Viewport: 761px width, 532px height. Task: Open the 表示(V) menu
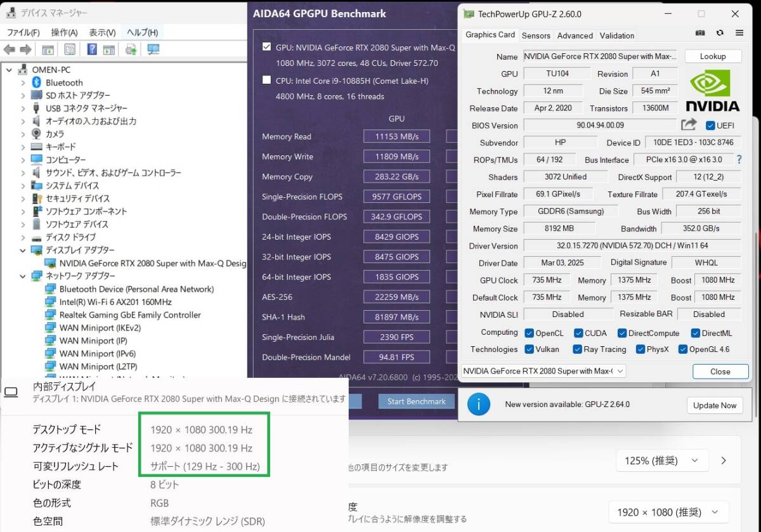(x=102, y=32)
